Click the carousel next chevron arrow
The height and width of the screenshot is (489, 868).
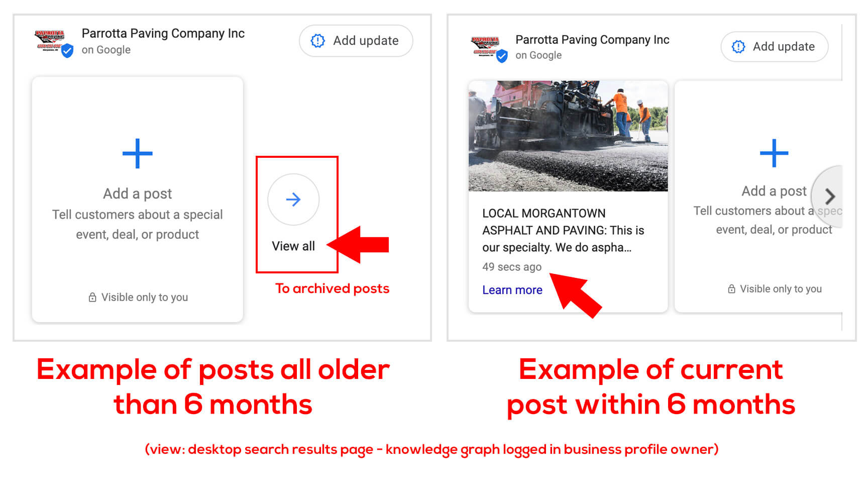830,196
